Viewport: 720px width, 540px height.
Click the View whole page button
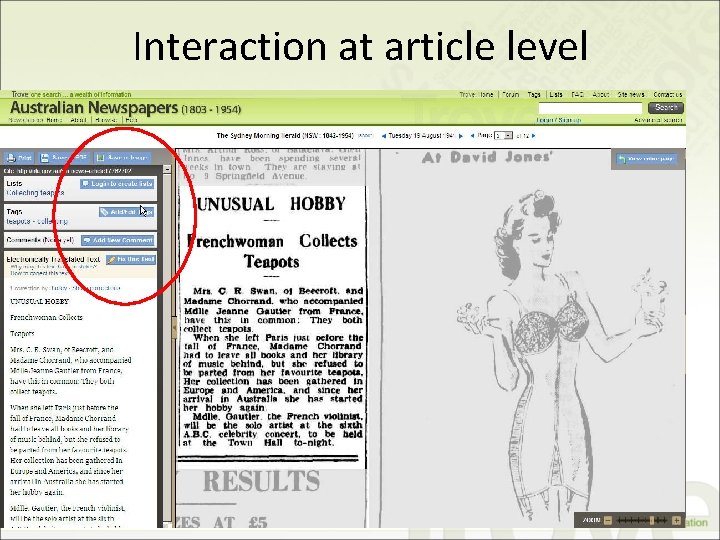(647, 159)
